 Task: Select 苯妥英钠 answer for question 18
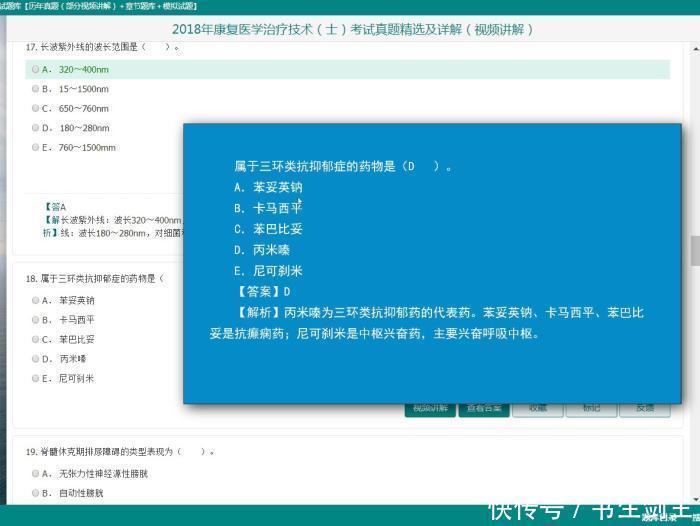[36, 300]
